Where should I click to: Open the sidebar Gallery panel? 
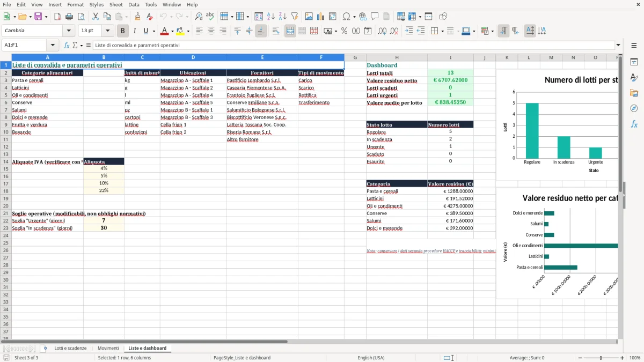[634, 93]
